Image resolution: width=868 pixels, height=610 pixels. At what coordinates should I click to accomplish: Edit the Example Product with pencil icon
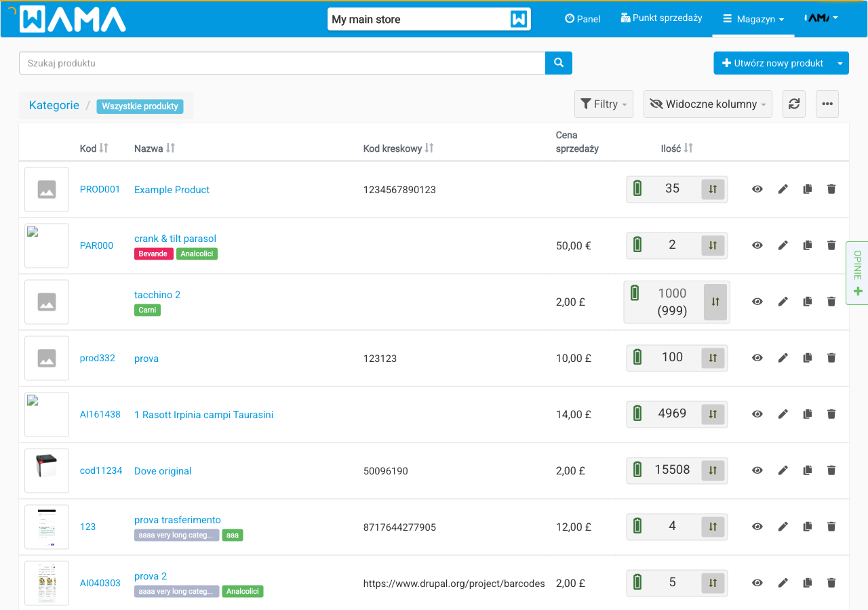point(783,189)
